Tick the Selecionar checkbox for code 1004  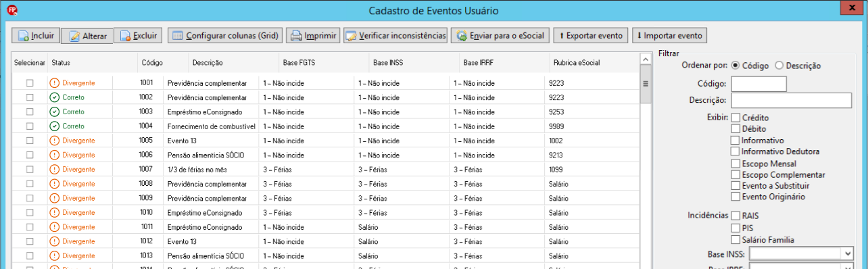(29, 126)
